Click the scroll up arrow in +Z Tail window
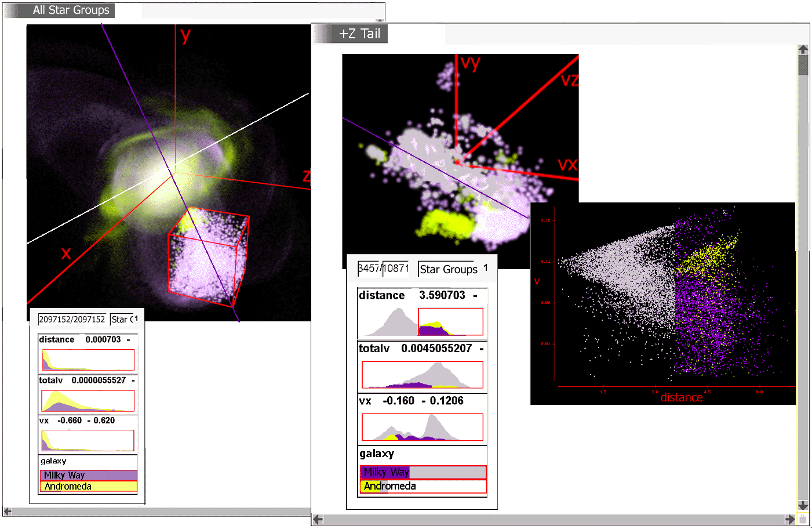 tap(803, 50)
